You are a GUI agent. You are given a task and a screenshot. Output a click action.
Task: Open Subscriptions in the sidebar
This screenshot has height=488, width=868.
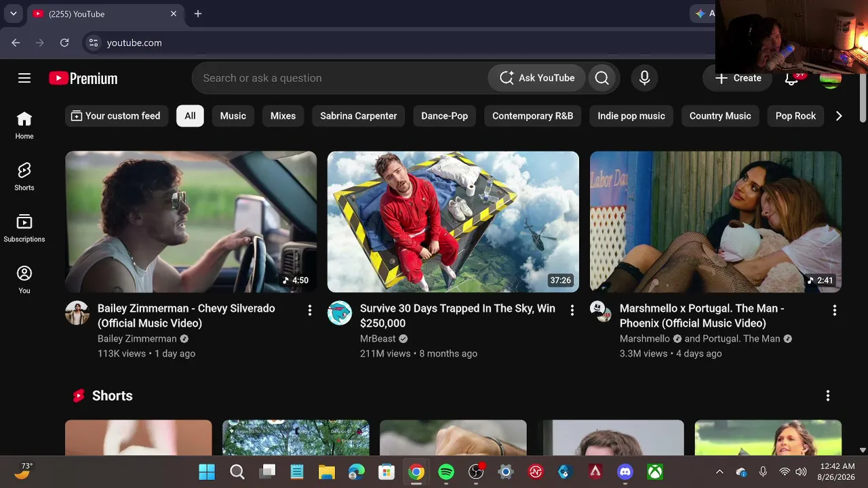[24, 228]
